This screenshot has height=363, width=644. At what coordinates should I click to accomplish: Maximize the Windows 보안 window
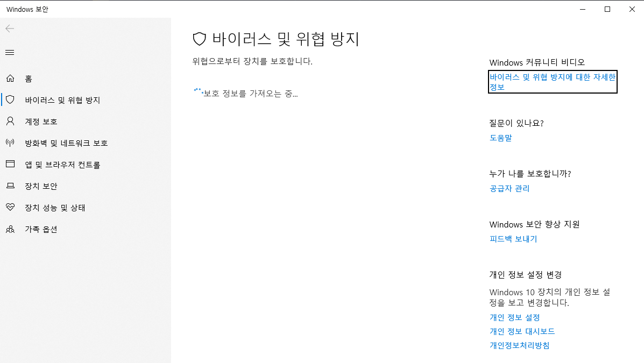pos(607,9)
